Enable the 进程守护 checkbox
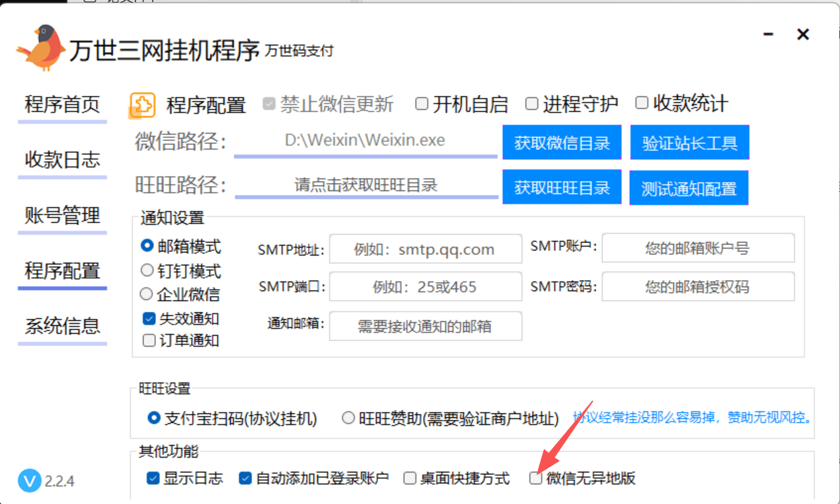The width and height of the screenshot is (840, 504). 531,103
